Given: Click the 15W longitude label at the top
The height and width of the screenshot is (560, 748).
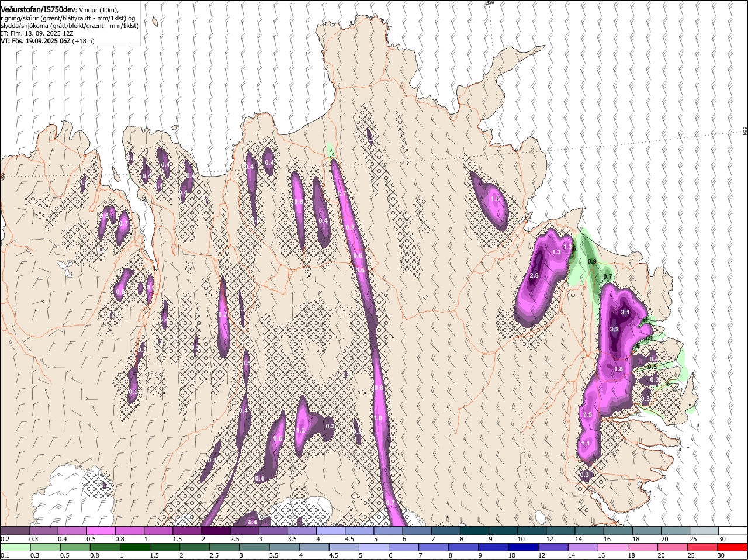Looking at the screenshot, I should (x=489, y=4).
